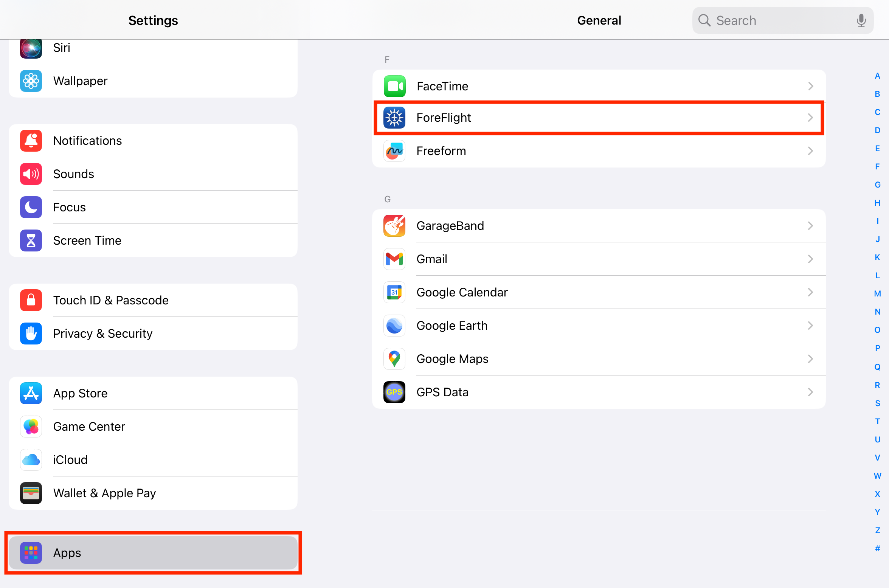Image resolution: width=889 pixels, height=588 pixels.
Task: Click the Wallet & Apple Pay label
Action: [105, 493]
